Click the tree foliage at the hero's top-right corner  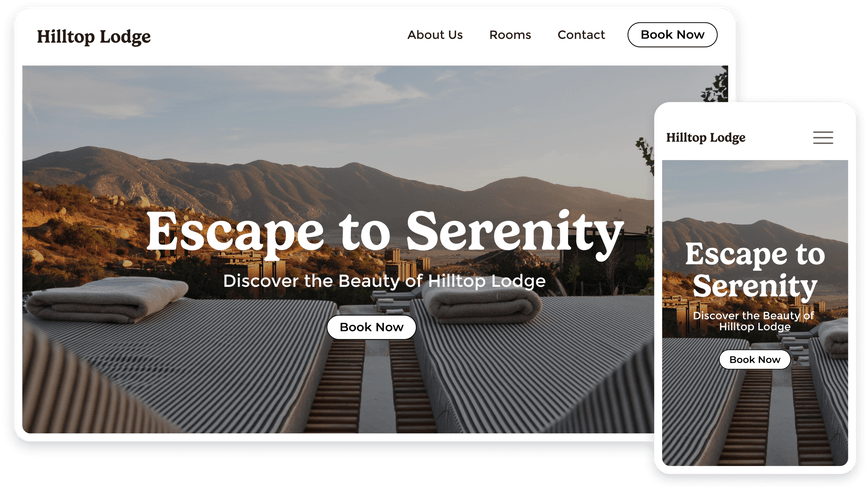[717, 86]
